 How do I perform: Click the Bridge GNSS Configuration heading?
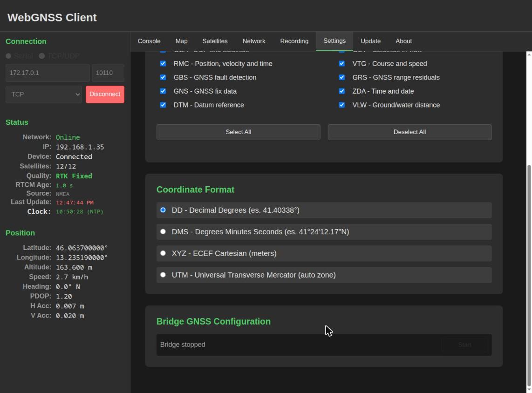(213, 321)
